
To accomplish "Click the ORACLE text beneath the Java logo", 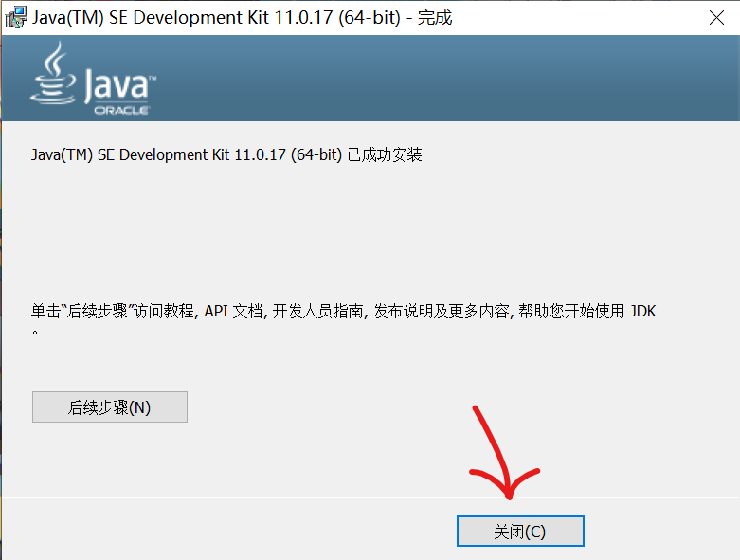I will coord(122,111).
